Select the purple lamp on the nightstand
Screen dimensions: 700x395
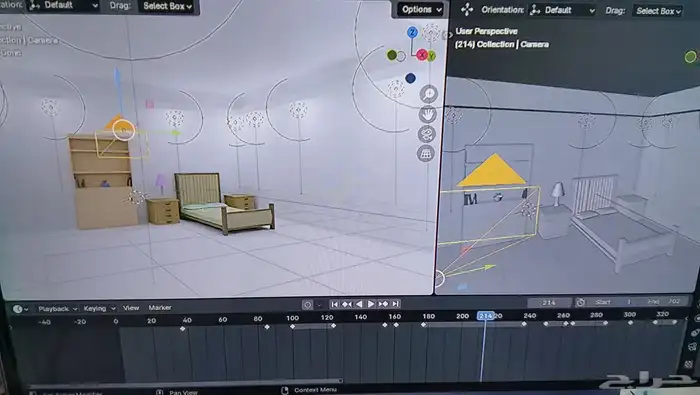[161, 183]
